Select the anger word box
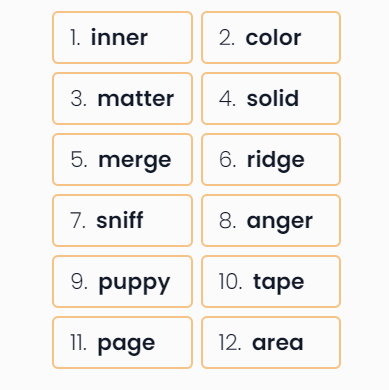Image resolution: width=389 pixels, height=390 pixels. (x=271, y=220)
